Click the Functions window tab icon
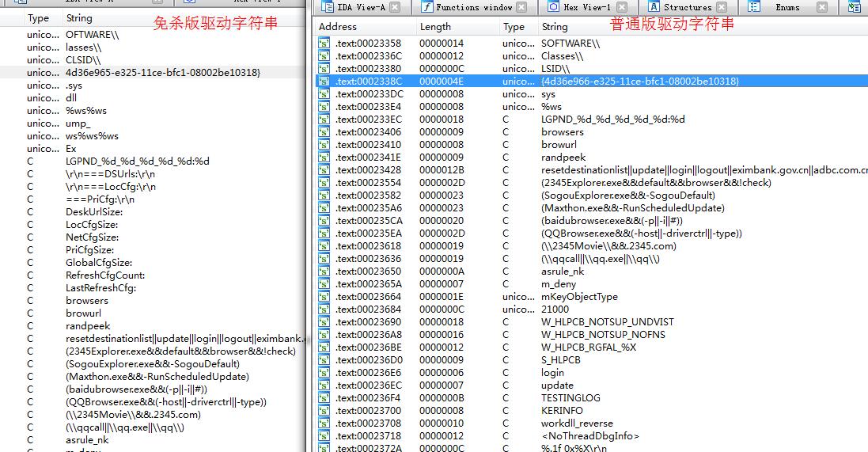 (x=426, y=7)
